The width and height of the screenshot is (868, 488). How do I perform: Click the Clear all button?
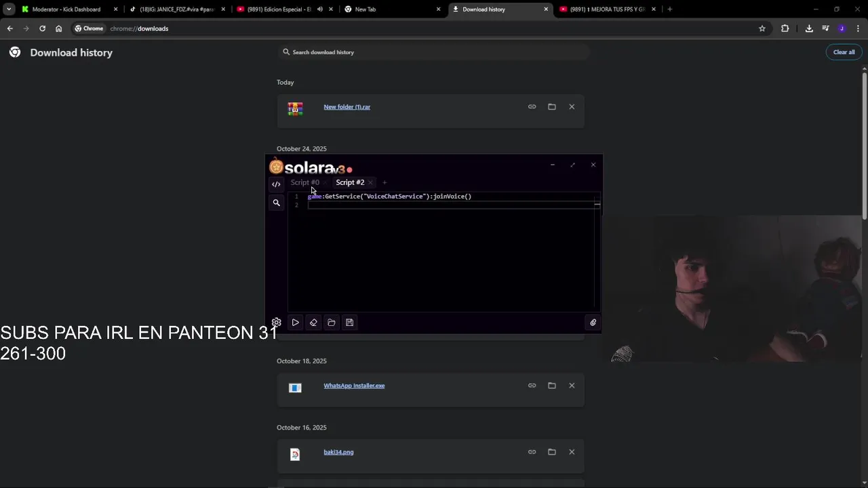coord(844,52)
